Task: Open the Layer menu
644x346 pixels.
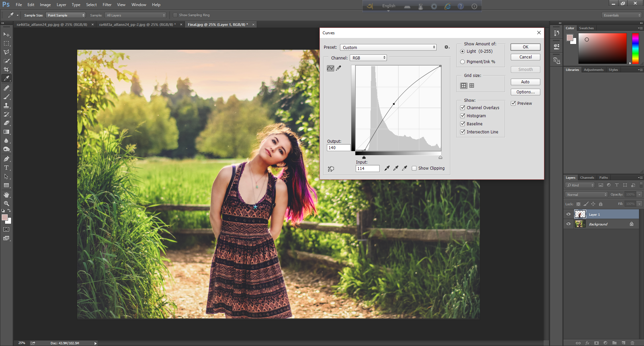Action: point(61,5)
